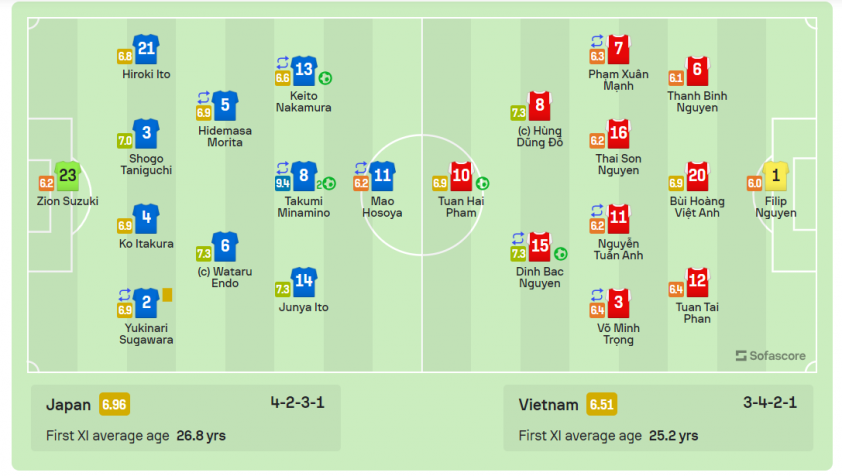Select Dinh Bac Nguyen's number 15 shirt

tap(540, 247)
